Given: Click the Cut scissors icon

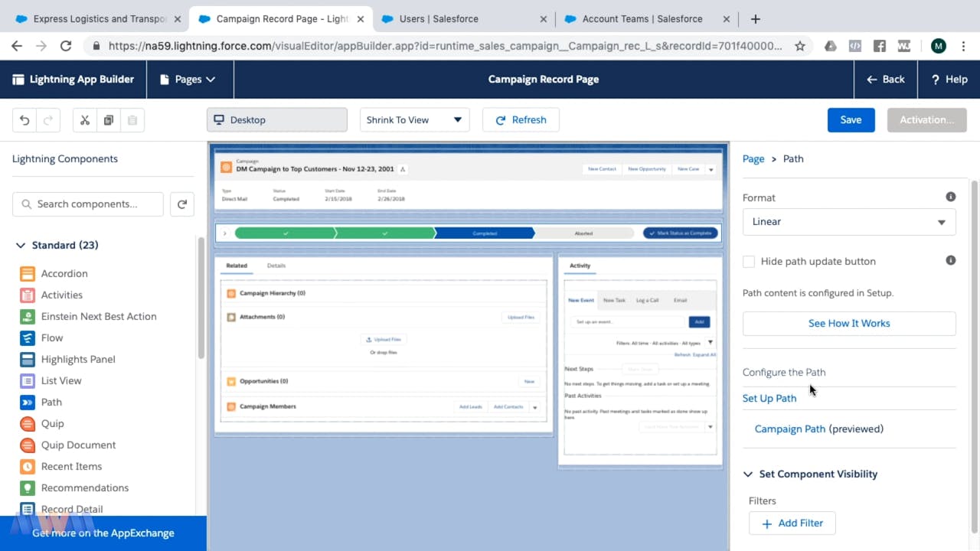Looking at the screenshot, I should tap(85, 120).
